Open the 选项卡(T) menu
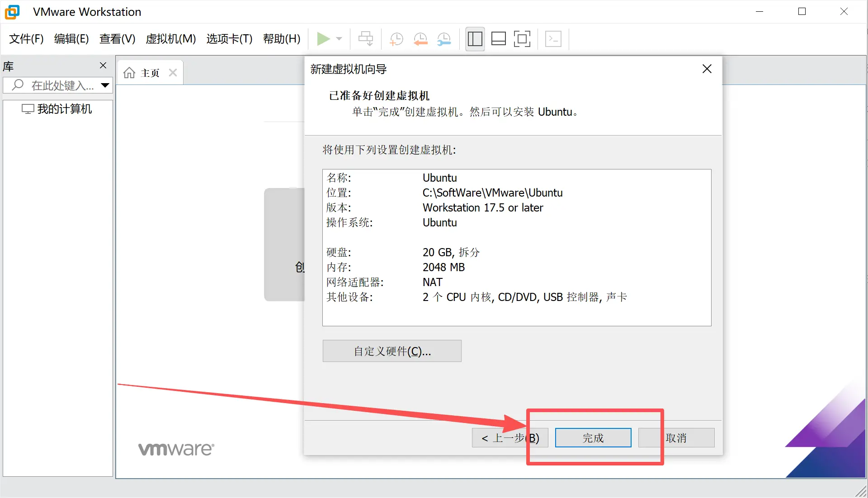 (x=230, y=39)
